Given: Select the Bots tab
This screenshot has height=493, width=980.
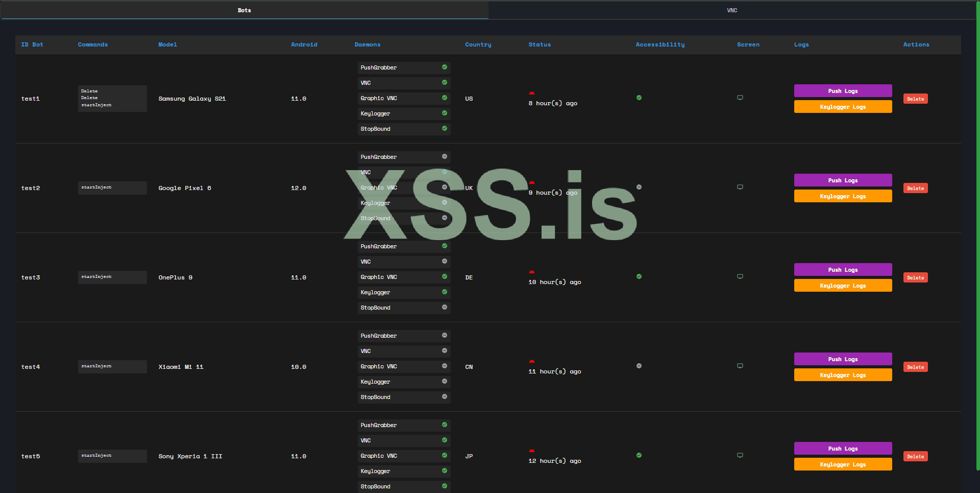Looking at the screenshot, I should pos(244,10).
